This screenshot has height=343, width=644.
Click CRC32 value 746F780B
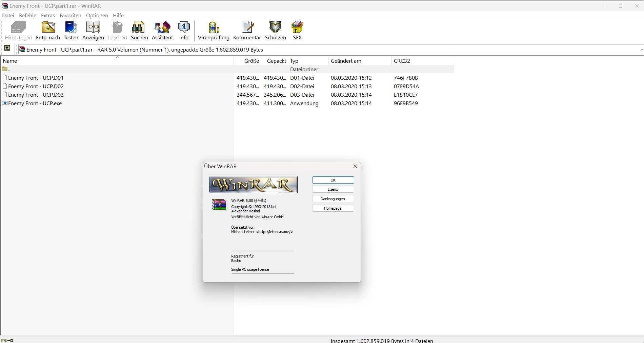pos(406,78)
